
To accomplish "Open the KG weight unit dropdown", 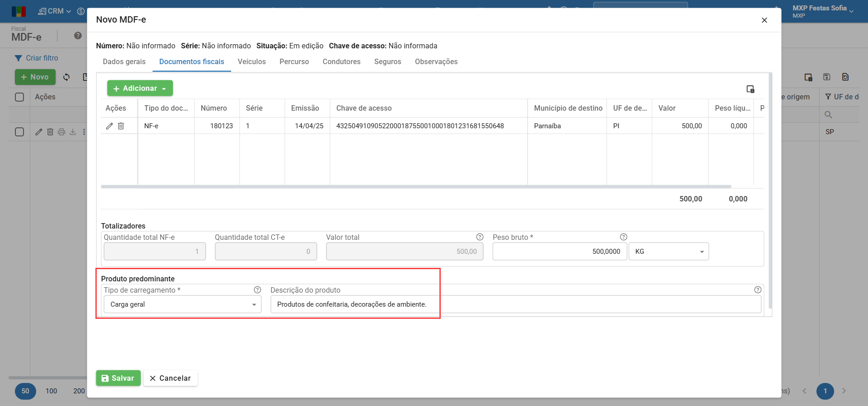I will [669, 252].
